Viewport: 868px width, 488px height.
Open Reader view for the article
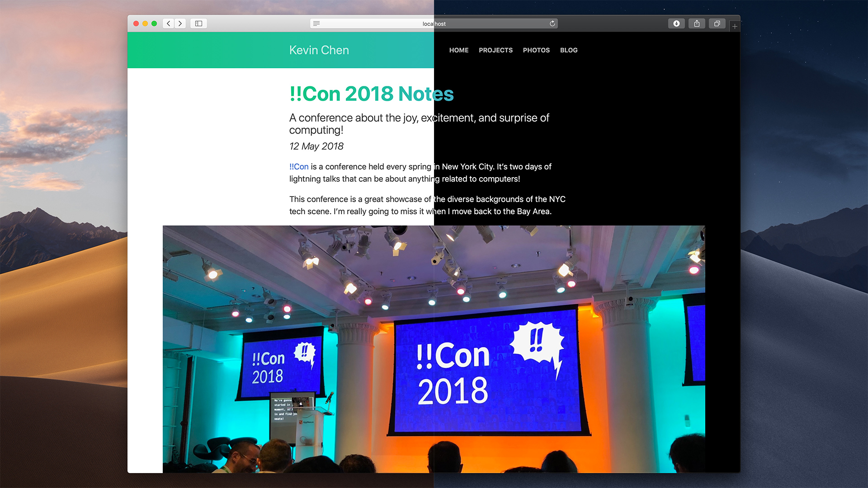click(316, 23)
